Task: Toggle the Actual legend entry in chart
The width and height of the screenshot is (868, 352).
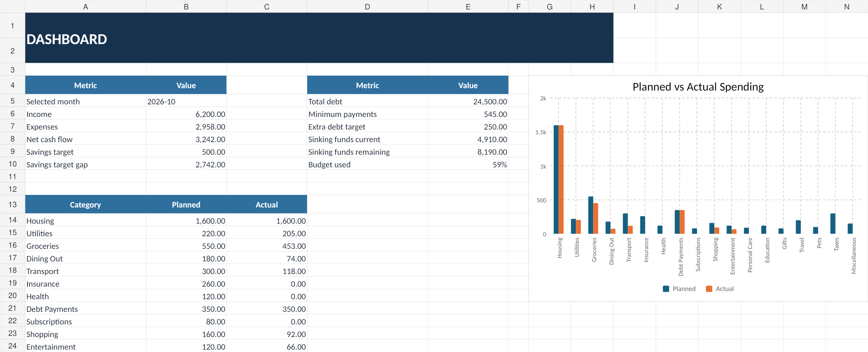Action: (720, 289)
